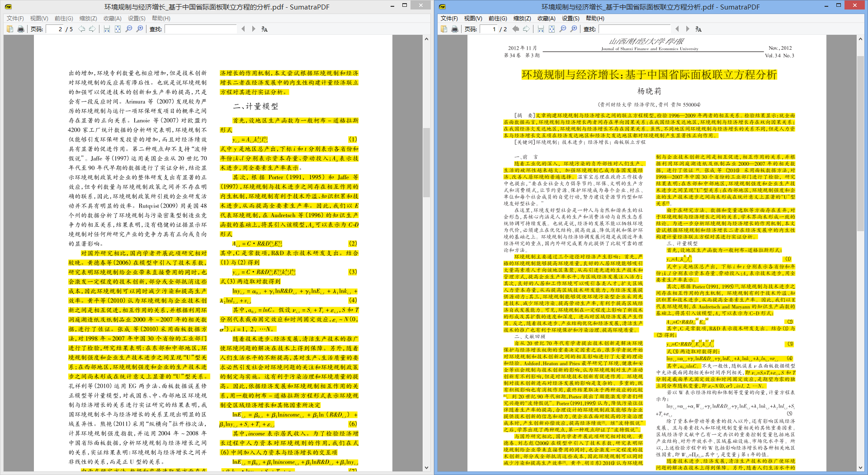
Task: Click 'Nov., 2012' in right document header
Action: tap(780, 48)
